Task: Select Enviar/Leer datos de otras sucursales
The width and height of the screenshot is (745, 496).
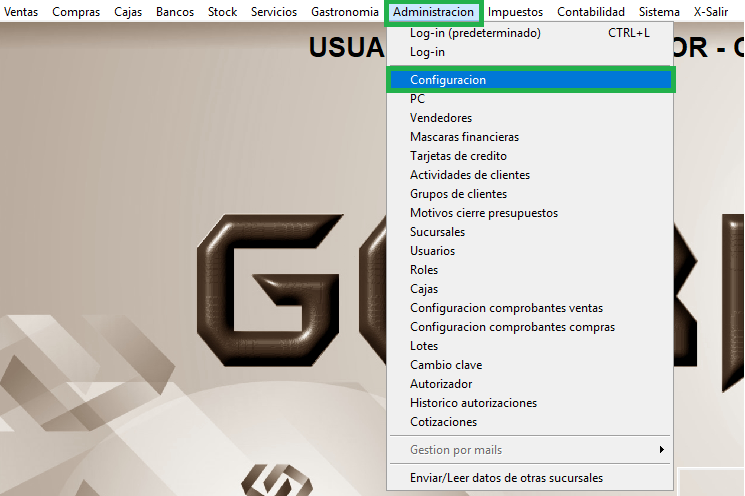Action: (531, 478)
